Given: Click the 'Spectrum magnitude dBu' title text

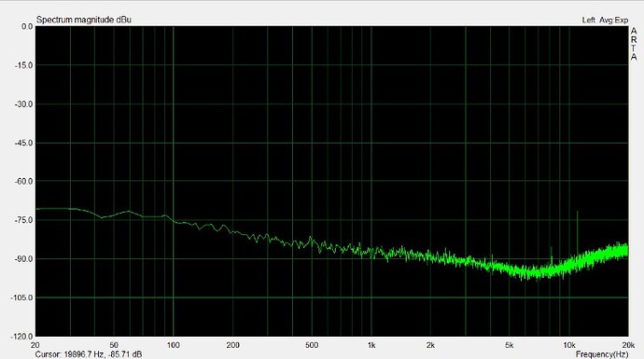Looking at the screenshot, I should coord(84,20).
